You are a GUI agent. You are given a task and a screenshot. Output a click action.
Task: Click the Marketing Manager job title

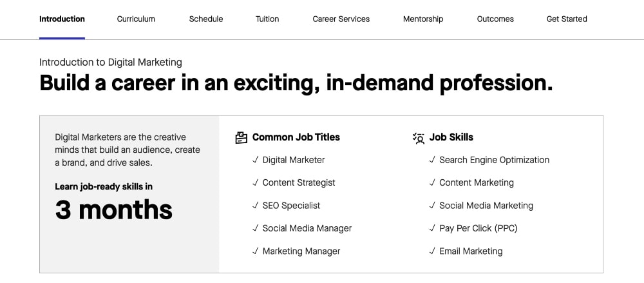301,251
